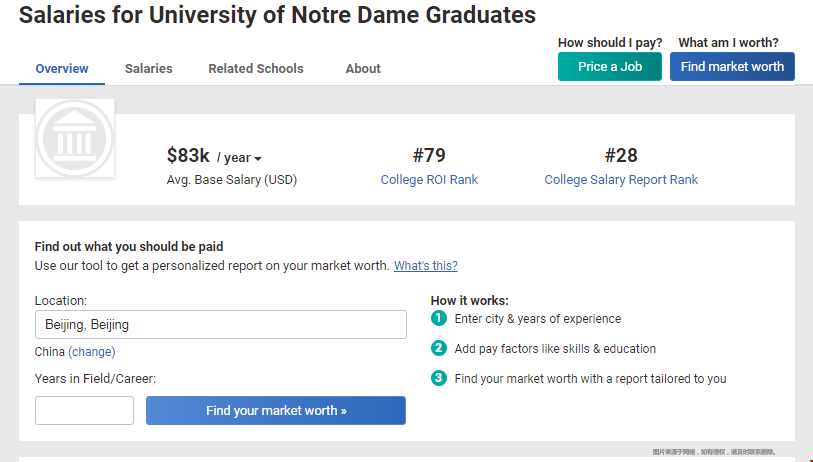
Task: Click the Find market worth button
Action: tap(732, 66)
